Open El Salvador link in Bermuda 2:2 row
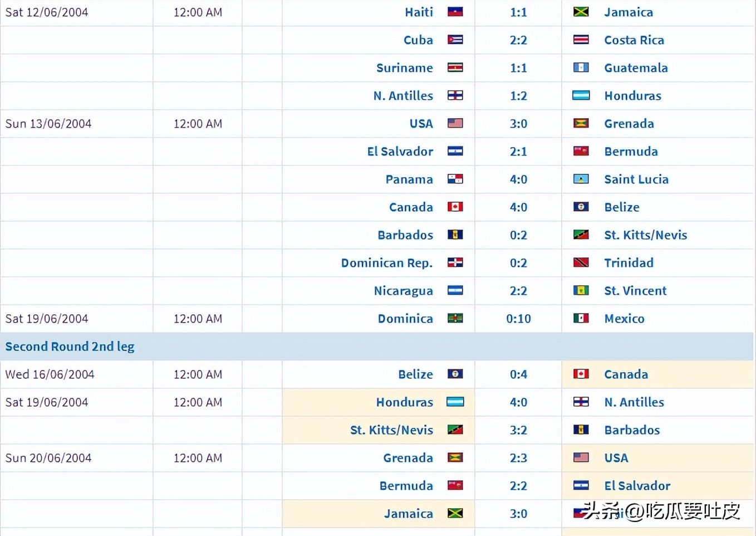This screenshot has width=756, height=536. pyautogui.click(x=637, y=486)
